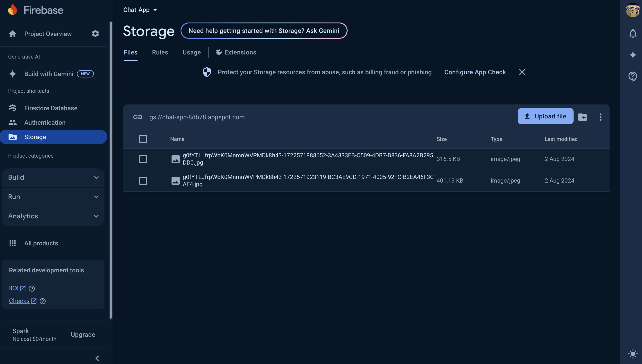Open the Extensions tab
The width and height of the screenshot is (642, 364).
coord(236,52)
